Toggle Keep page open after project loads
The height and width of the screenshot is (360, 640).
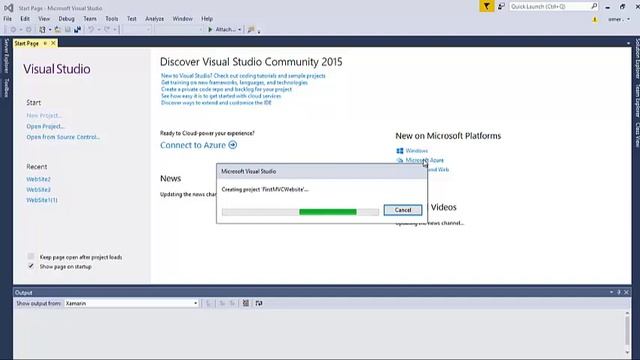tap(31, 256)
